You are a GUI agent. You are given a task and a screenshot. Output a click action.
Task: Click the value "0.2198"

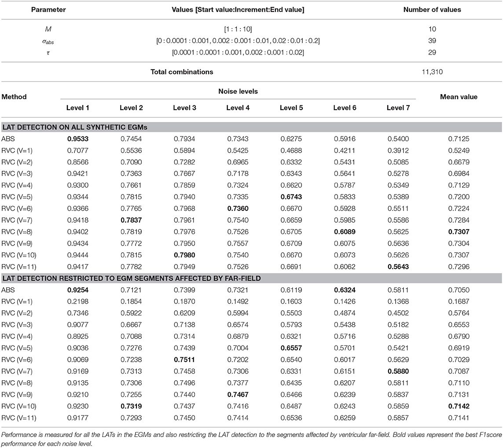pyautogui.click(x=77, y=301)
